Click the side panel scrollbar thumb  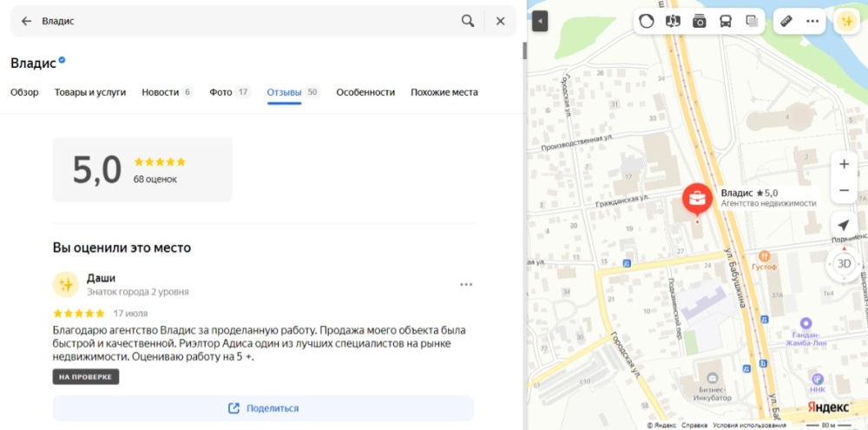pyautogui.click(x=525, y=50)
